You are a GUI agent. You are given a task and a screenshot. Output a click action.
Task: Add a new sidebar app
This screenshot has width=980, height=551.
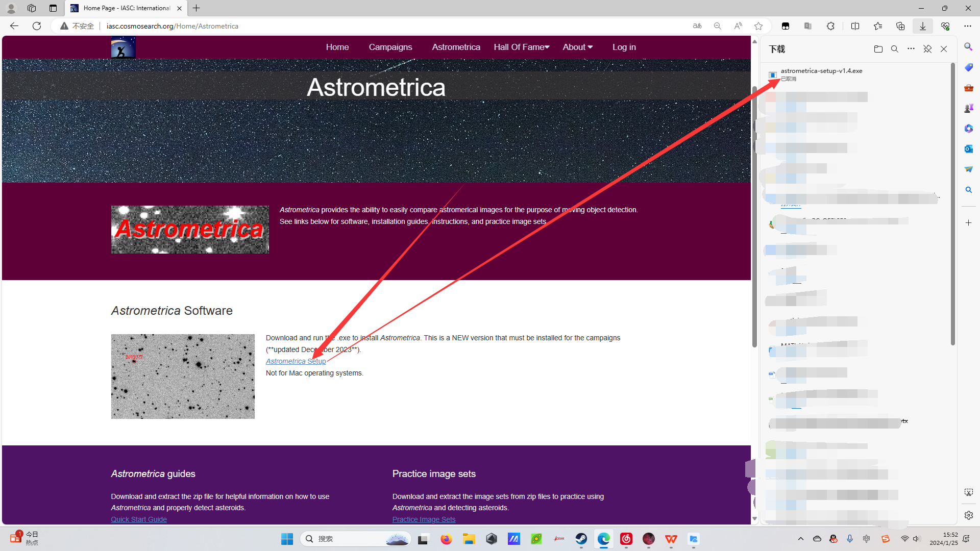968,223
